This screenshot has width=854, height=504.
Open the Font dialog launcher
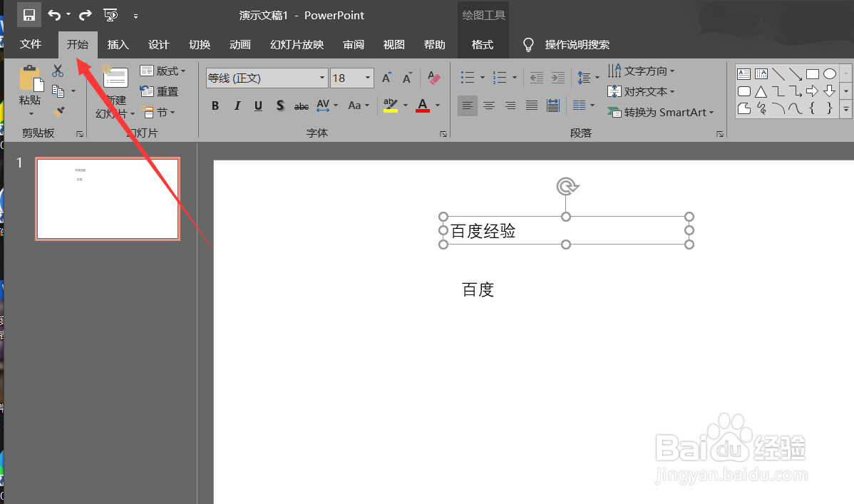coord(443,133)
